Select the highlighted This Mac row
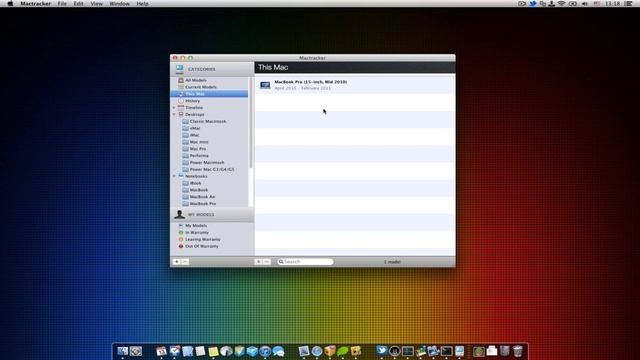Viewport: 640px width, 360px height. pos(209,94)
